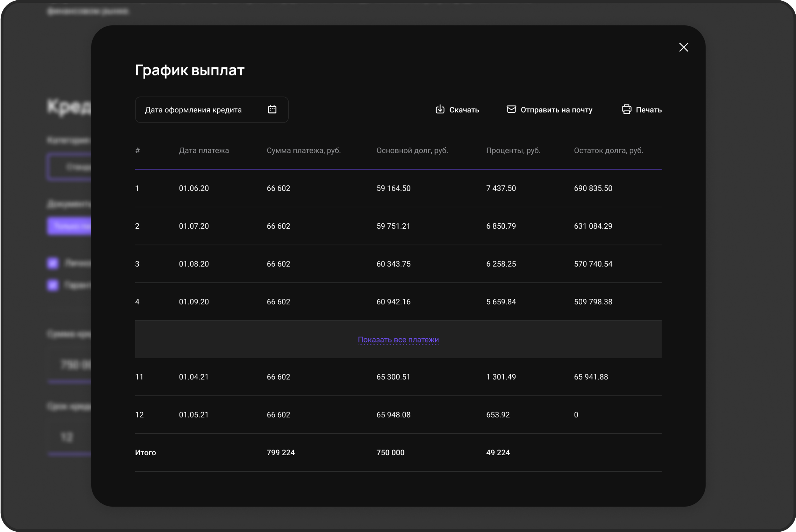Click the Остаток долга, руб. column header
This screenshot has height=532, width=796.
point(608,150)
